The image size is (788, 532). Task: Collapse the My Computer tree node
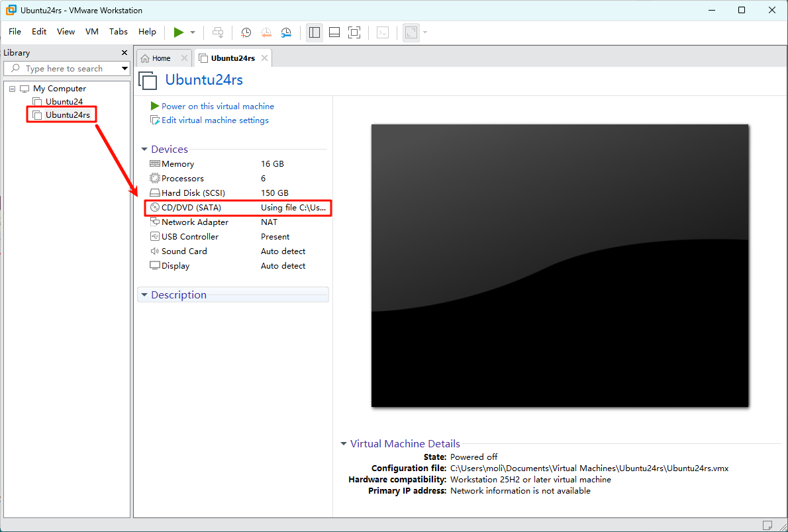(x=13, y=89)
